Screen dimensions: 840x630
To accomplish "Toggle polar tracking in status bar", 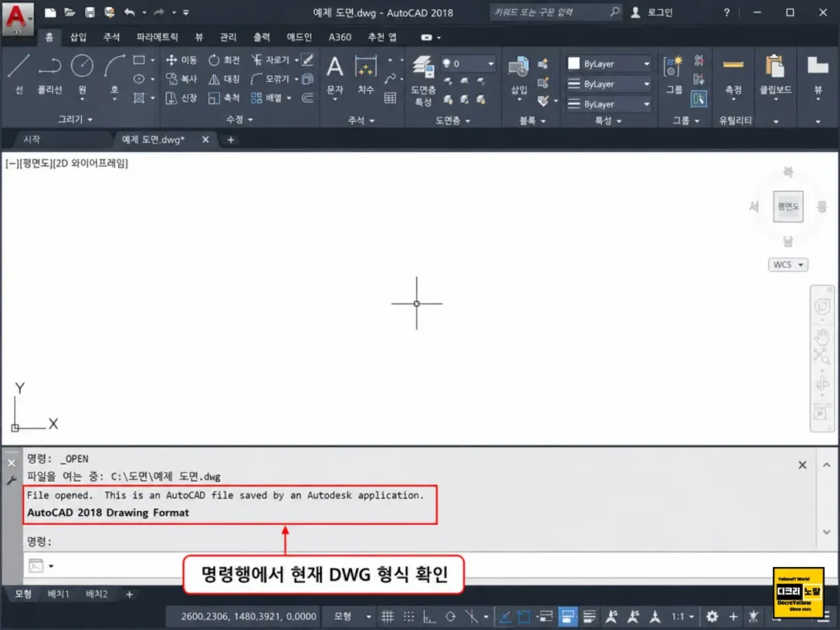I will click(450, 617).
